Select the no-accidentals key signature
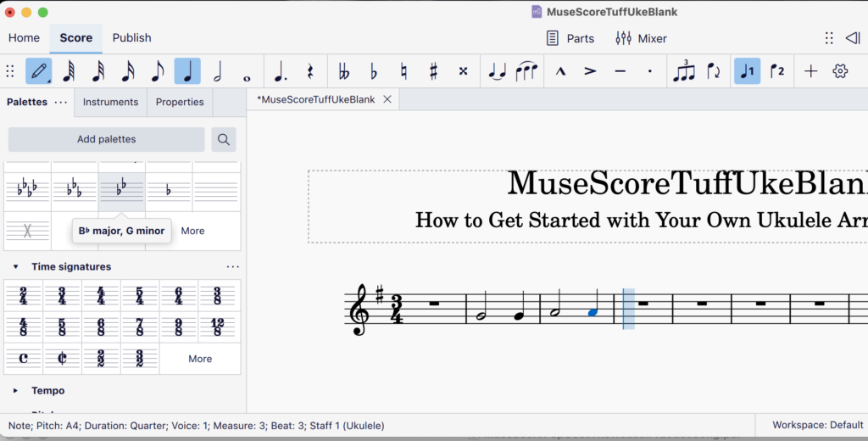The image size is (868, 441). click(x=216, y=190)
